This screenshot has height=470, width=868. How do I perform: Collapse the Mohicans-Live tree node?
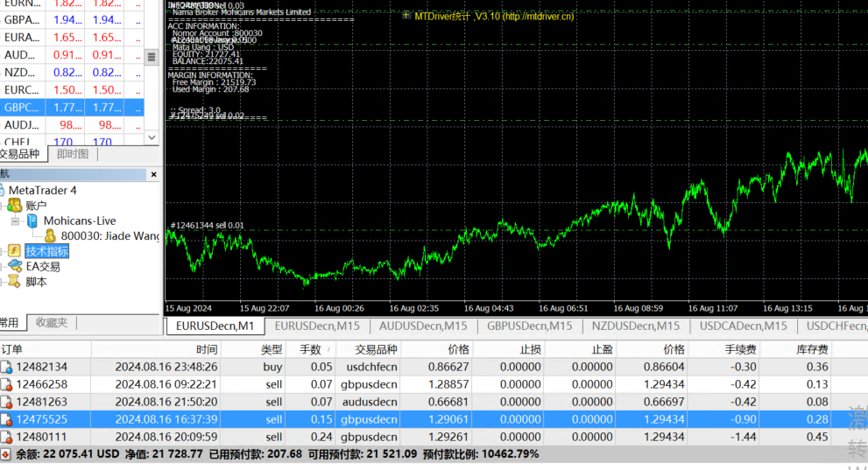coord(15,221)
